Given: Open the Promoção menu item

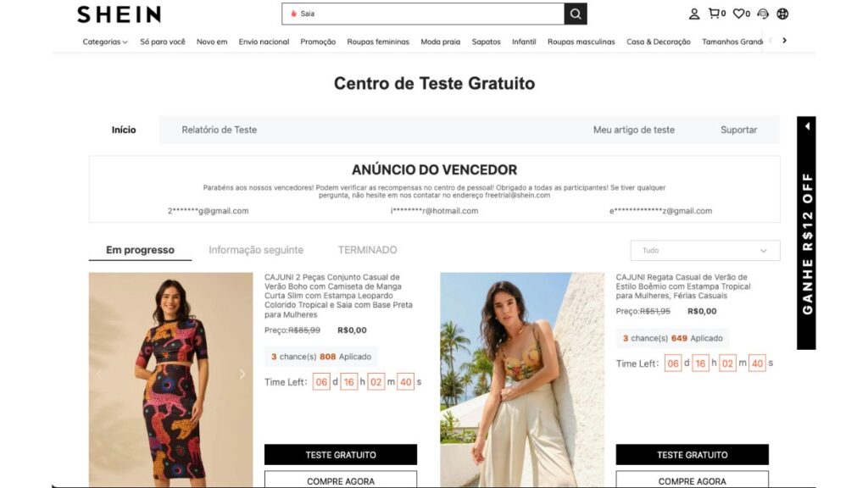Looking at the screenshot, I should point(318,42).
